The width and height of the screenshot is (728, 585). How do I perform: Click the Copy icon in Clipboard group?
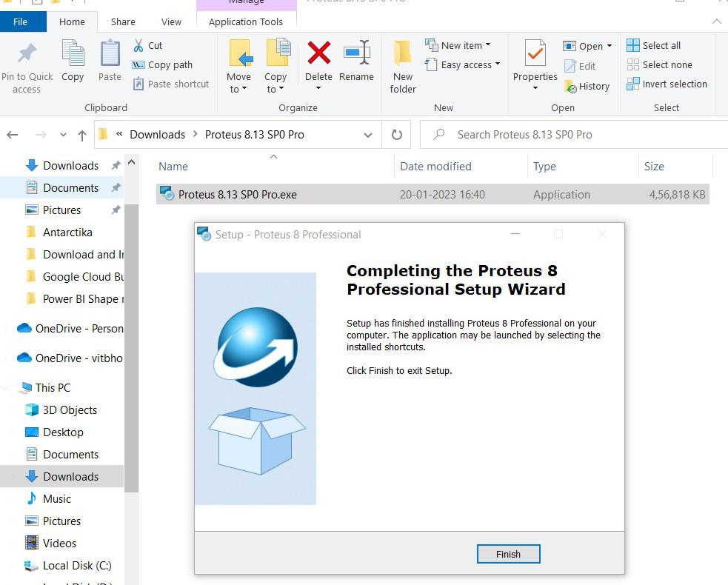[x=73, y=54]
